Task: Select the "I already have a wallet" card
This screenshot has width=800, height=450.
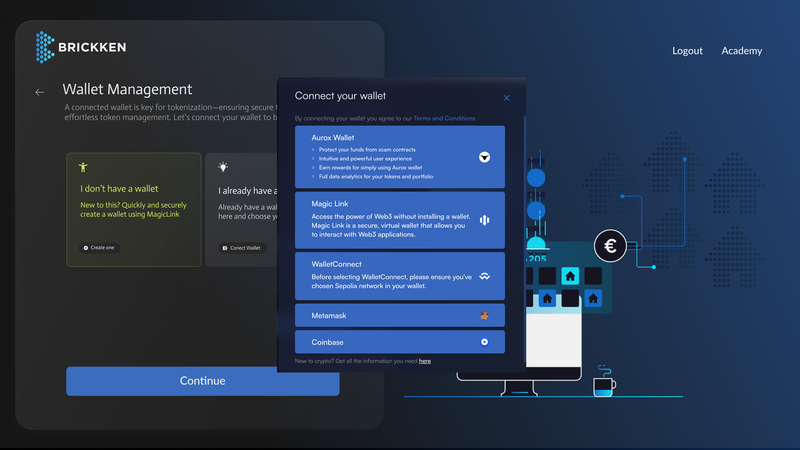Action: click(x=240, y=210)
